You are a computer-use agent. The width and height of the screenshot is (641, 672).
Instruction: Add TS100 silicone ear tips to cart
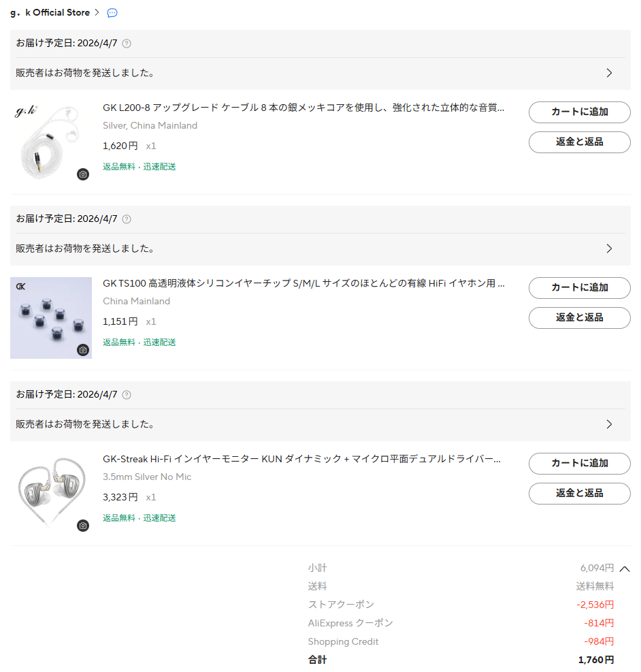point(579,288)
